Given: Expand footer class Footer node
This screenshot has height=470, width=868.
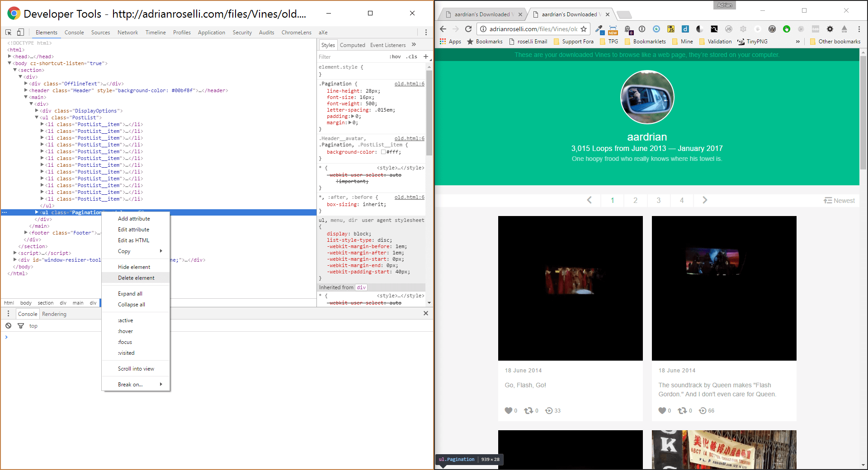Looking at the screenshot, I should tap(26, 233).
